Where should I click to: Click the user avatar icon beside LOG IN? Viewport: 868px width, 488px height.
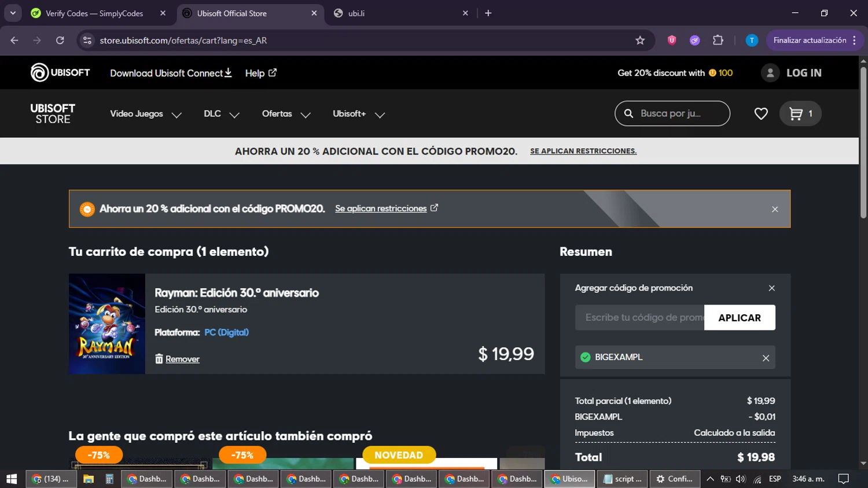pos(770,73)
